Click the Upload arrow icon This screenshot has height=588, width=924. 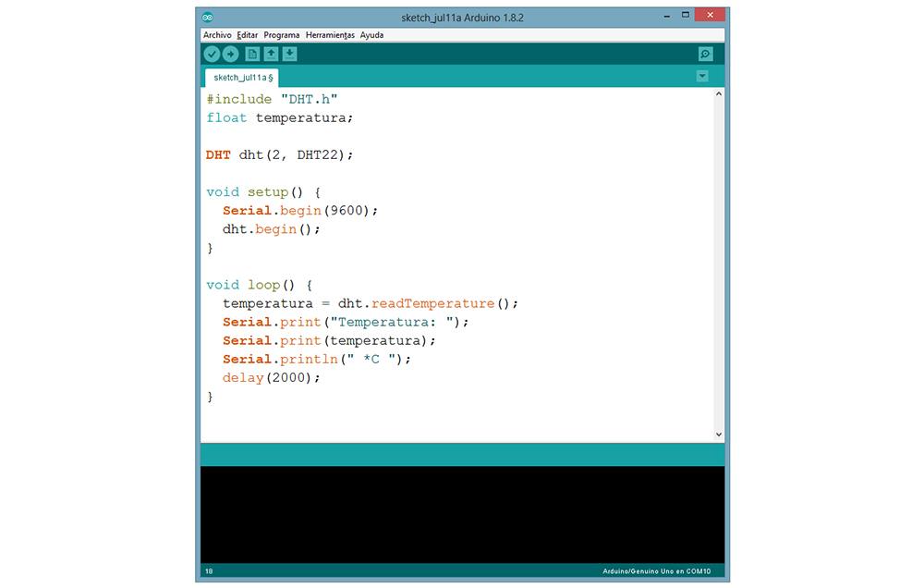point(231,55)
